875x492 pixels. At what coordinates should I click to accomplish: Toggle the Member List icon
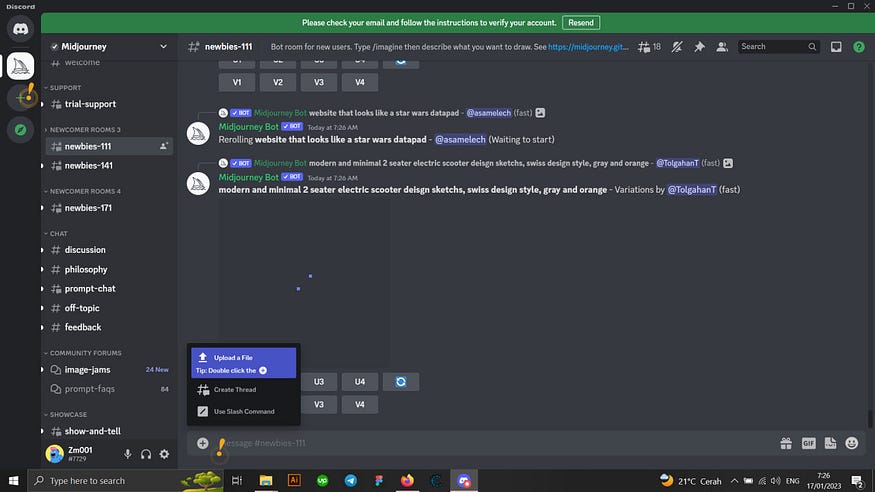click(x=722, y=47)
